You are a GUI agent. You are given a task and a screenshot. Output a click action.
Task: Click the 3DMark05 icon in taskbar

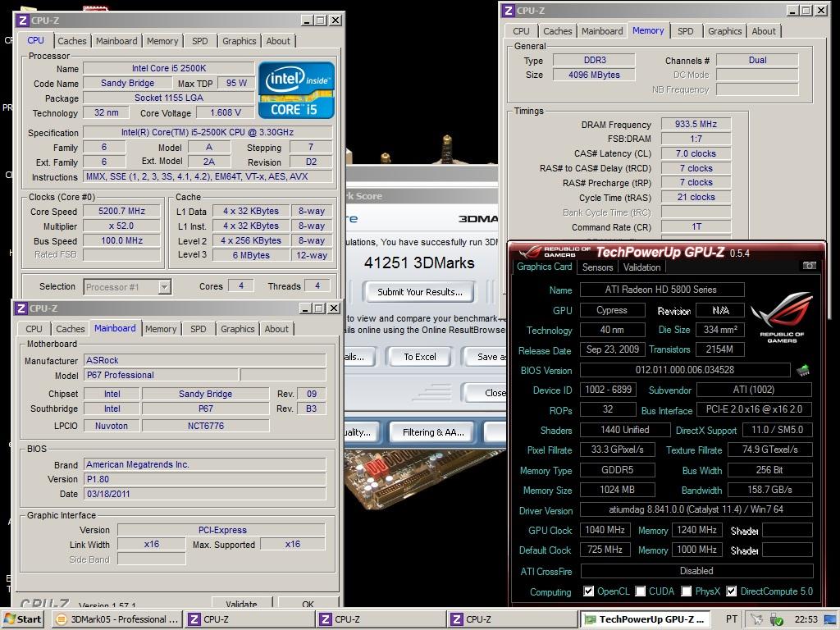pyautogui.click(x=62, y=620)
